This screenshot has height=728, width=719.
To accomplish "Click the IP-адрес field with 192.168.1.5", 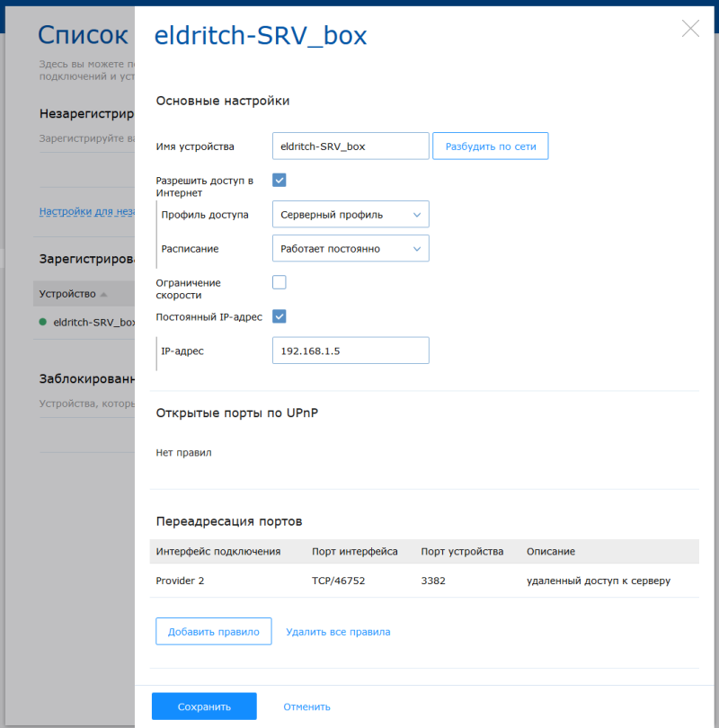I will click(x=351, y=351).
